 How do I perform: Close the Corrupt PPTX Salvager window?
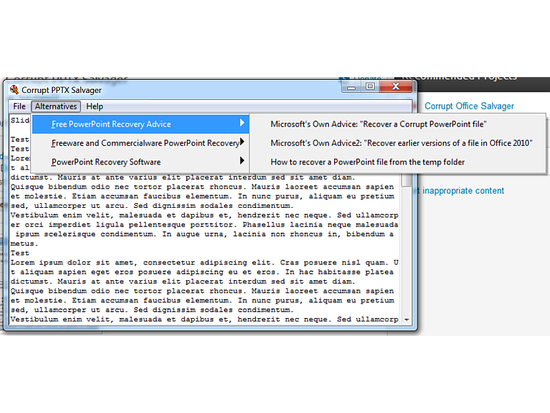(x=396, y=86)
